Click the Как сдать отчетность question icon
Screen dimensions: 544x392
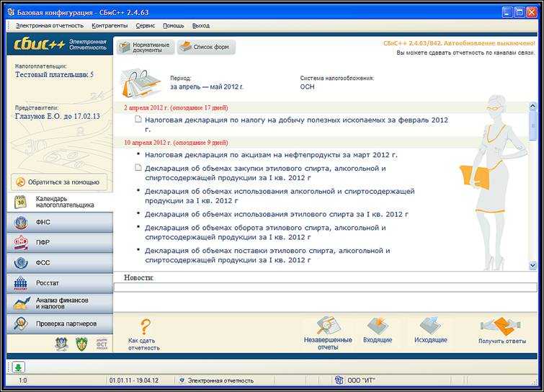coord(146,326)
